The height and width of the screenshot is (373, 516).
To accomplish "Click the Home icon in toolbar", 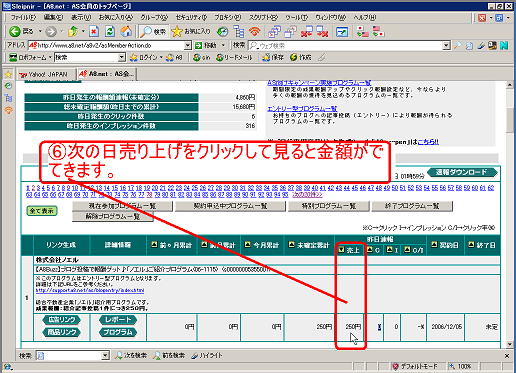I will pyautogui.click(x=126, y=32).
